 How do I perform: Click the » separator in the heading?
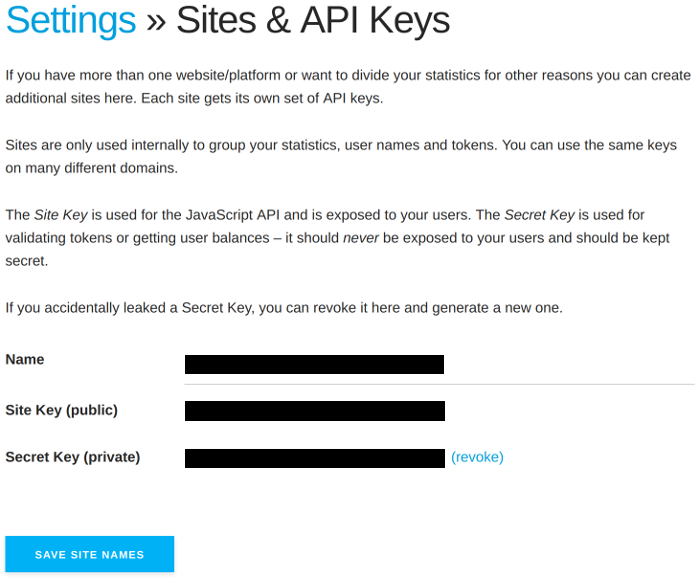point(156,20)
